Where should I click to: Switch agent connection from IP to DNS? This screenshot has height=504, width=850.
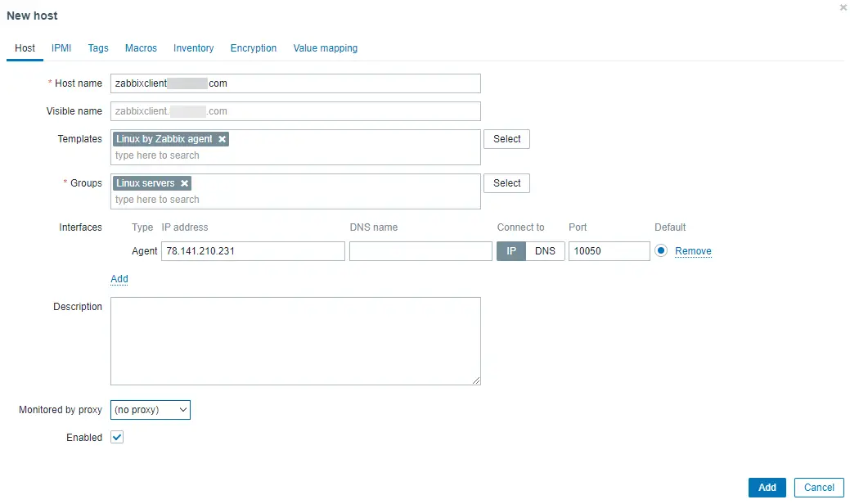pyautogui.click(x=545, y=250)
